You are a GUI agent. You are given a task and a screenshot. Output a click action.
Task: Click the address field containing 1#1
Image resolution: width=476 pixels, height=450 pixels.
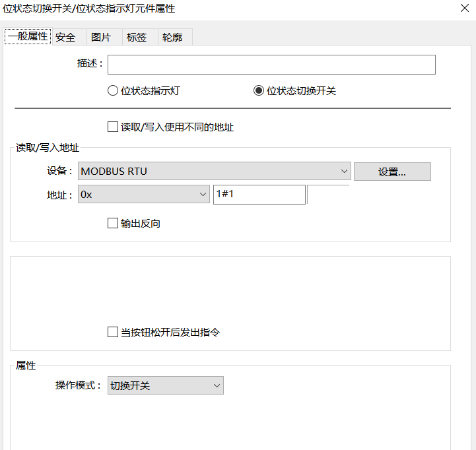pos(259,195)
